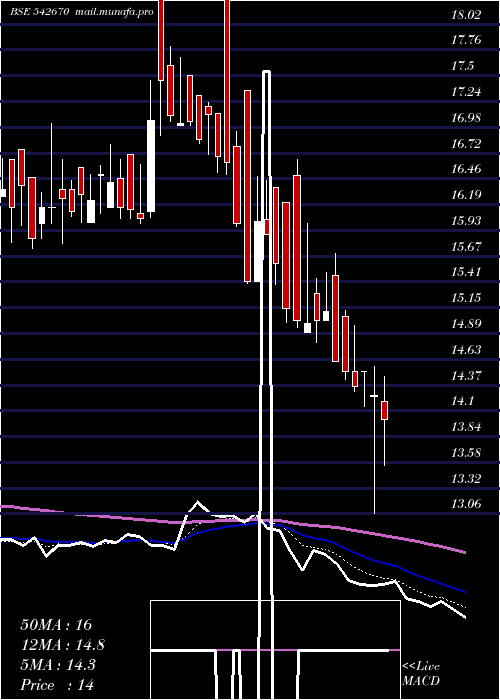This screenshot has height=700, width=500.
Task: Click the 12MA : 14.8 readout
Action: click(63, 645)
